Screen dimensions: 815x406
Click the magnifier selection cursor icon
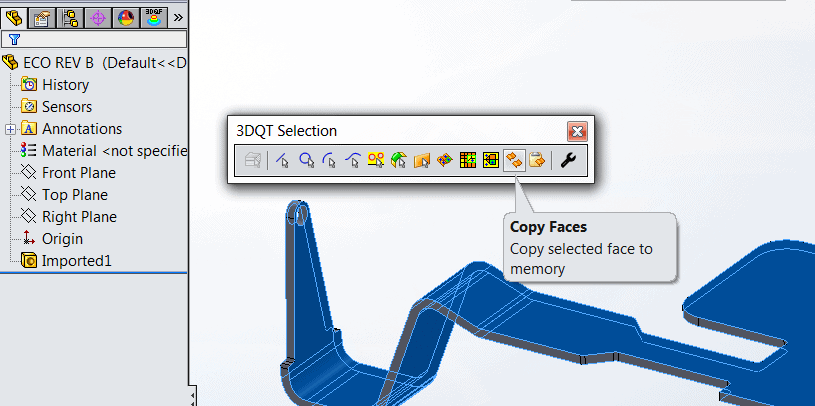coord(307,159)
